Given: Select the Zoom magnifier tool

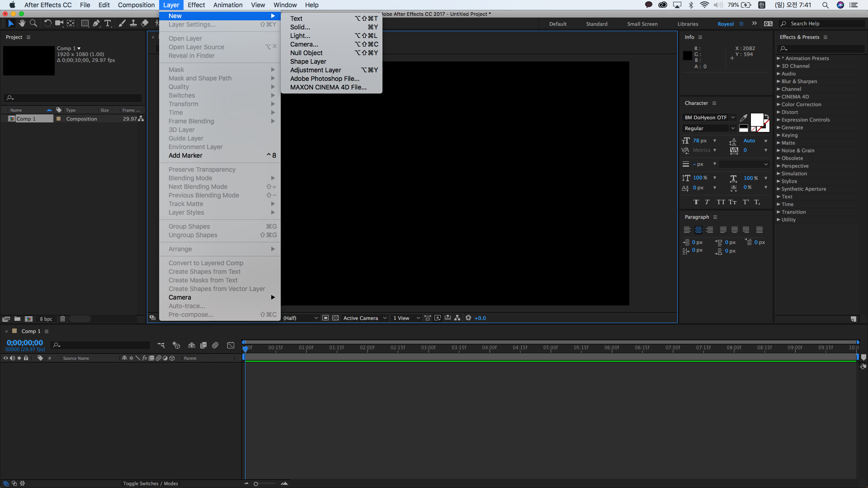Looking at the screenshot, I should click(33, 23).
